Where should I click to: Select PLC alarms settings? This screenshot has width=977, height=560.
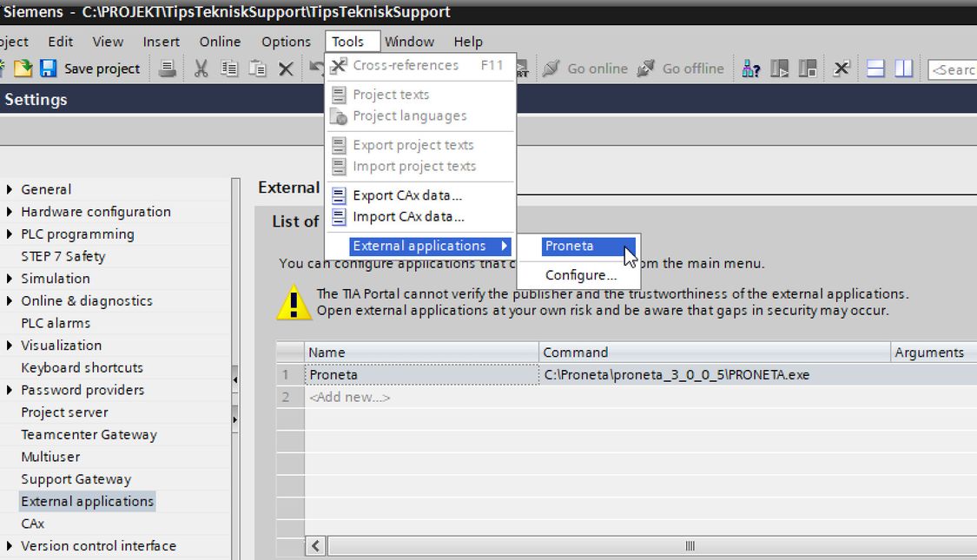click(x=56, y=323)
